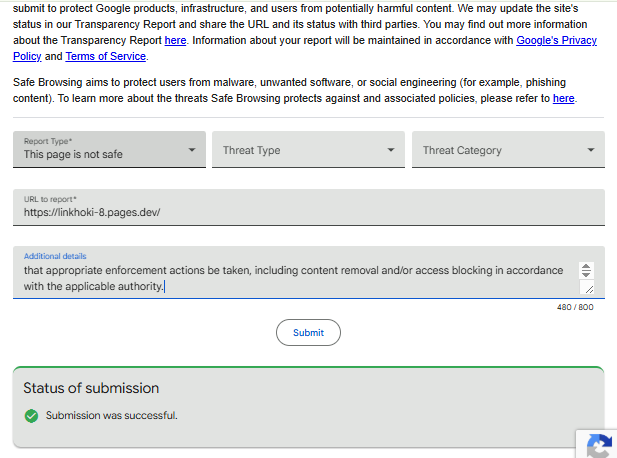Focus the URL to report field
617x458 pixels.
pyautogui.click(x=308, y=207)
